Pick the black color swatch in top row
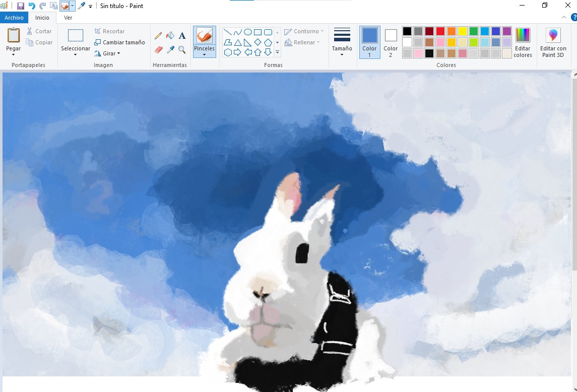Viewport: 577px width, 392px height. coord(407,31)
